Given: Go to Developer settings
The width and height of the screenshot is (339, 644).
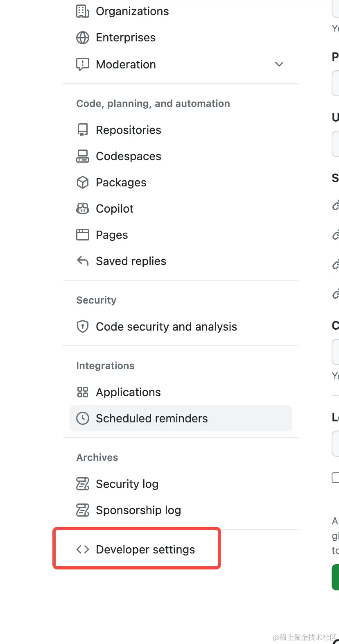Looking at the screenshot, I should (x=145, y=549).
